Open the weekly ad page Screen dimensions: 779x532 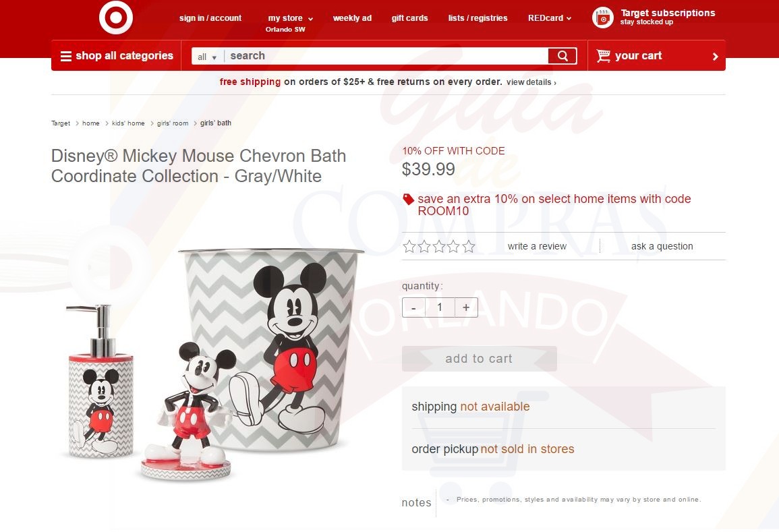click(x=352, y=18)
